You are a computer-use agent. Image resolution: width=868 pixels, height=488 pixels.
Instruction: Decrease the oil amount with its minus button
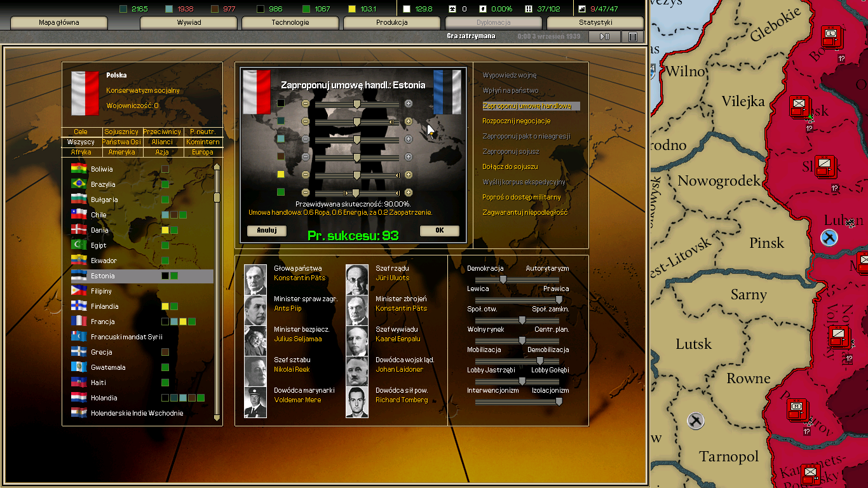click(x=306, y=104)
